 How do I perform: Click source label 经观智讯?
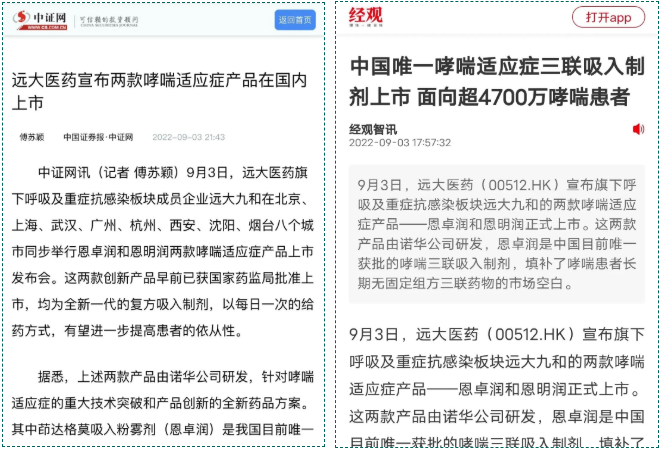tap(373, 129)
